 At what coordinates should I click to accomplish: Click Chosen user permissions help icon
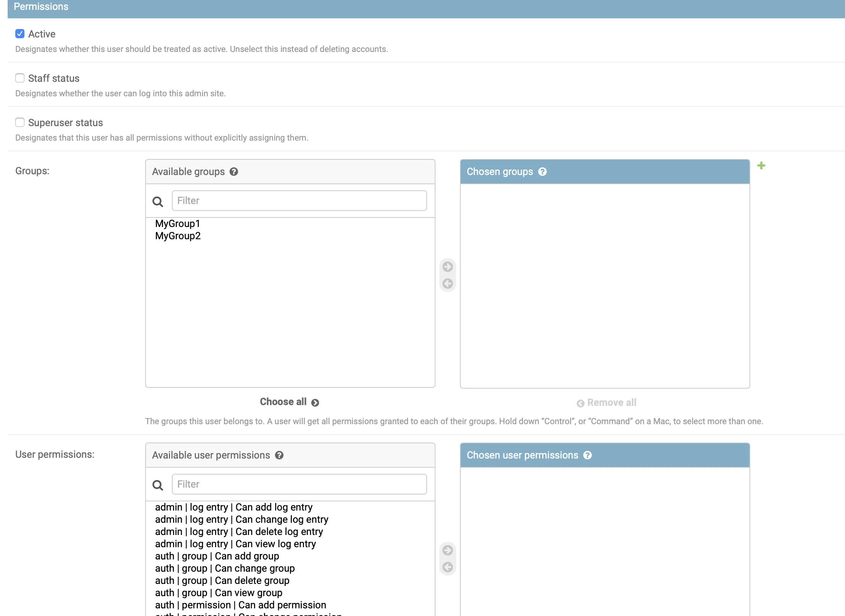point(588,455)
